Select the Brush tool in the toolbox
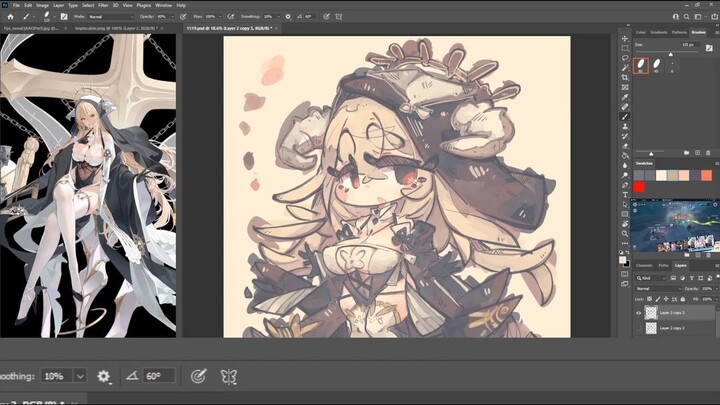The width and height of the screenshot is (720, 405). click(625, 117)
